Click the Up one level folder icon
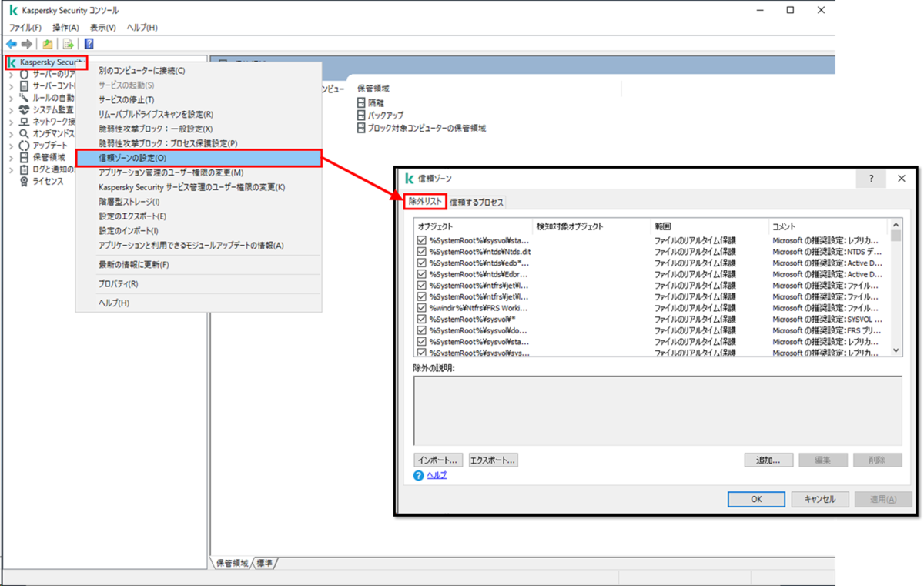The height and width of the screenshot is (586, 924). [48, 44]
